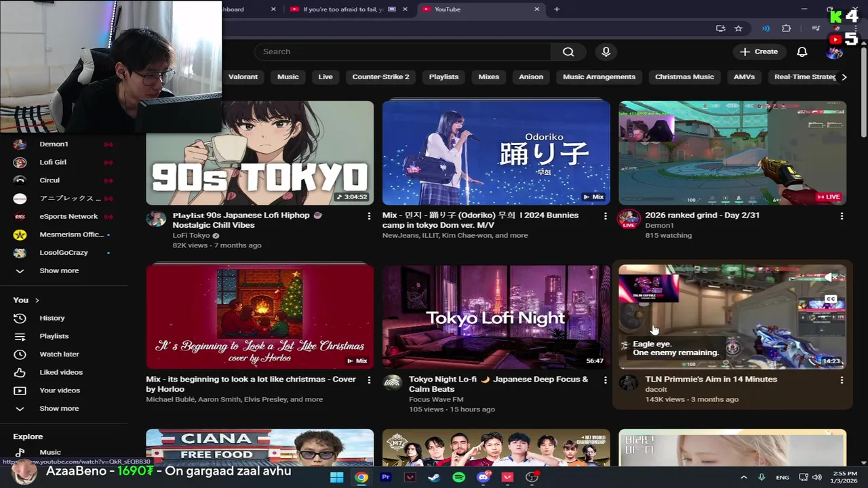Open Focus Wave FM channel avatar

(393, 383)
